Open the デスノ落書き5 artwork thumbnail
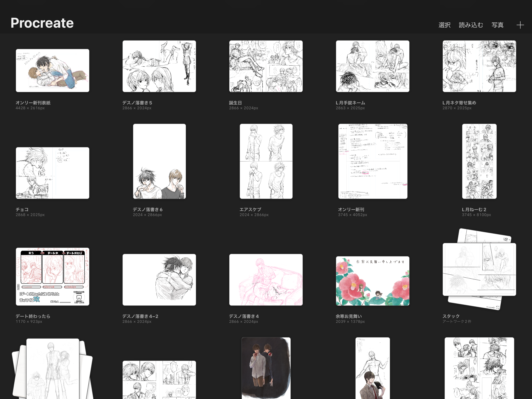The height and width of the screenshot is (399, 532). (x=159, y=66)
